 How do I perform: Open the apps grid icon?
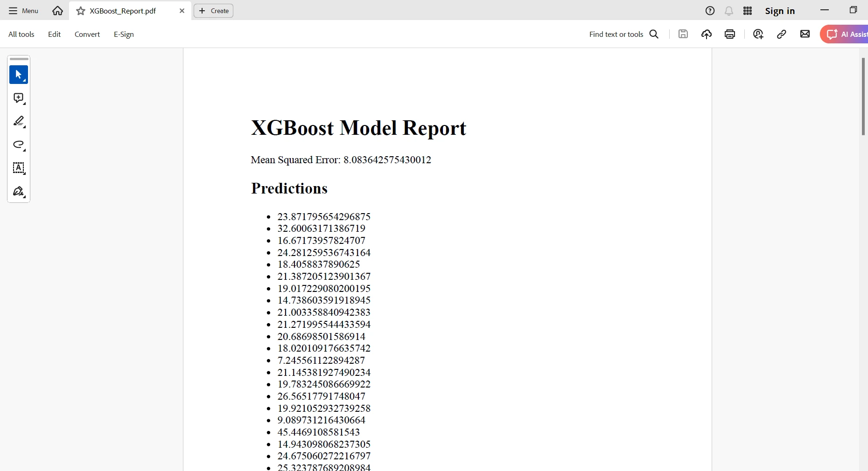click(748, 11)
